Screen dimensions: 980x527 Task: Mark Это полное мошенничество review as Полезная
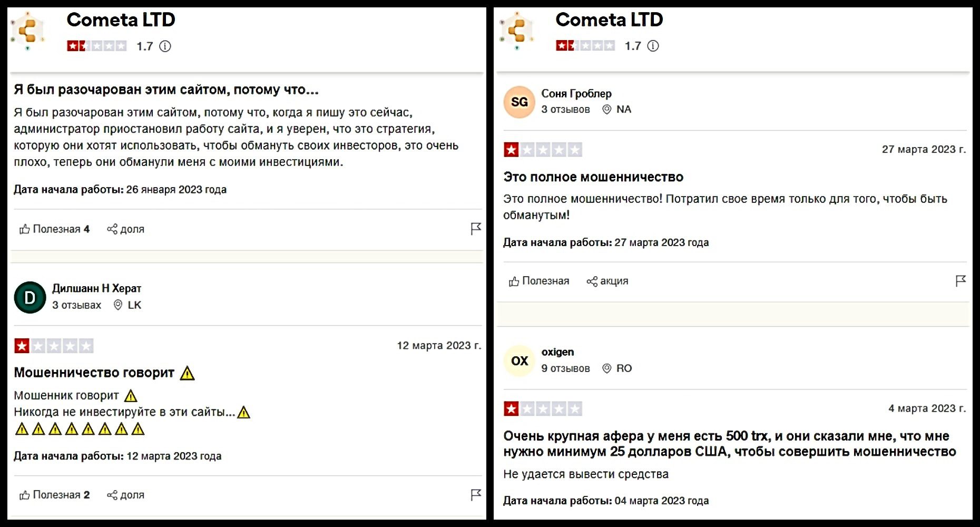(539, 281)
